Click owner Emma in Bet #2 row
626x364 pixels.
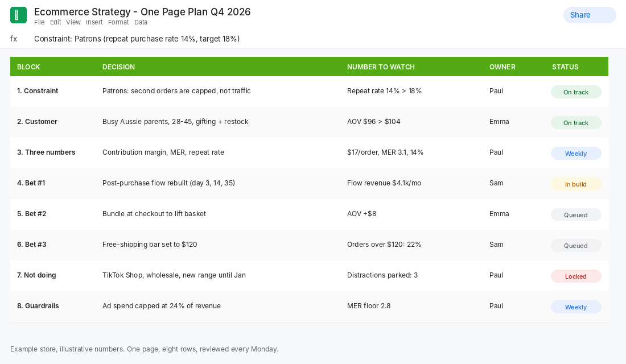[499, 214]
